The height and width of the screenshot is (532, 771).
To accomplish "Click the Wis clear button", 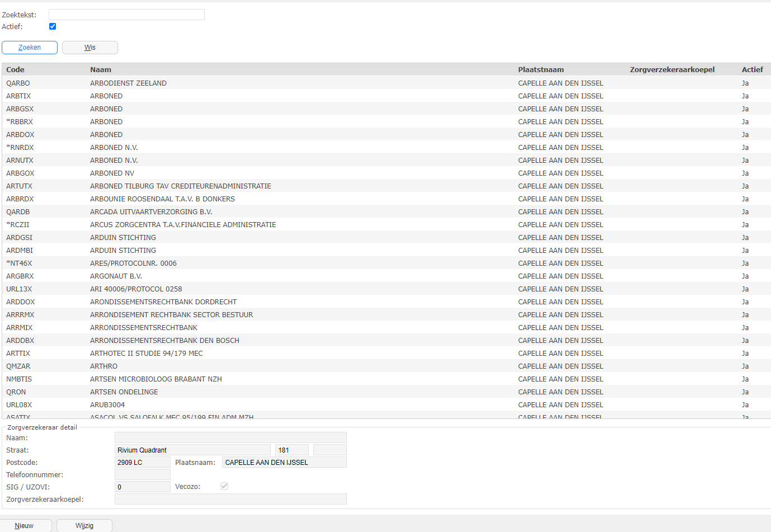I will coord(90,48).
